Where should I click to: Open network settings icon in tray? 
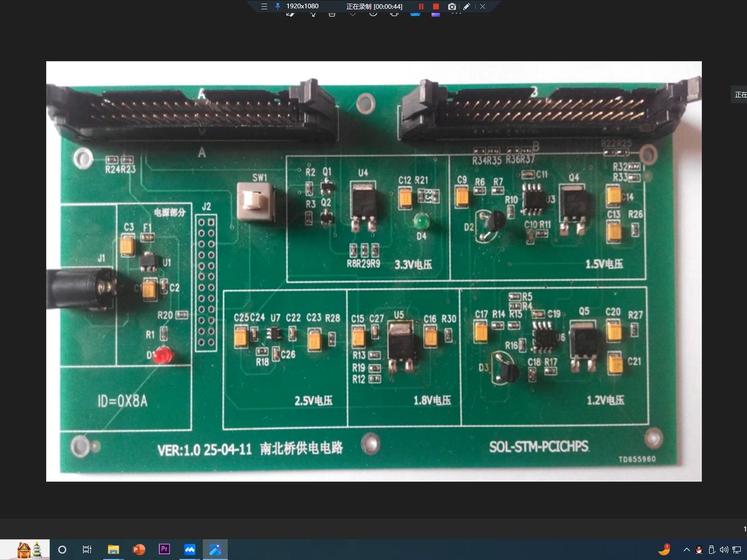coord(737,550)
